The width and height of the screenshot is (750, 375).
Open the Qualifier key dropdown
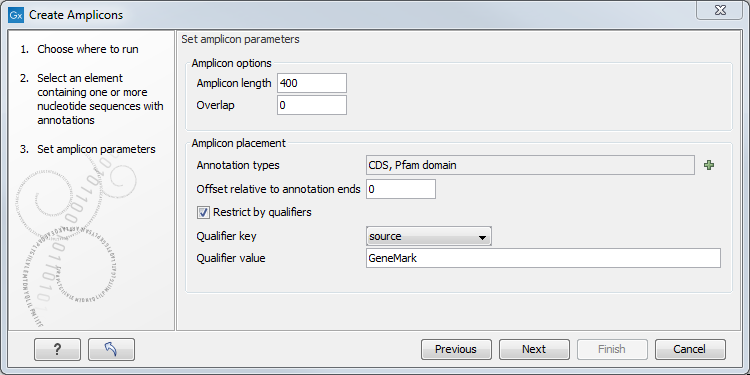point(429,236)
